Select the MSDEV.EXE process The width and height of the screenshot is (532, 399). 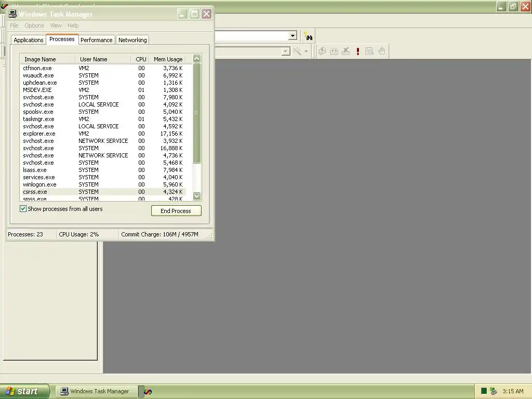click(x=103, y=90)
